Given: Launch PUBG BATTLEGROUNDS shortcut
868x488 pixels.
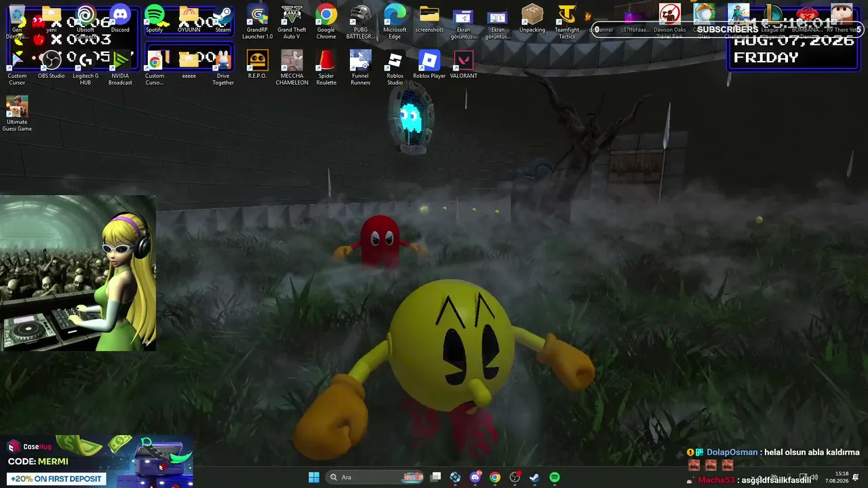Looking at the screenshot, I should pos(361,22).
